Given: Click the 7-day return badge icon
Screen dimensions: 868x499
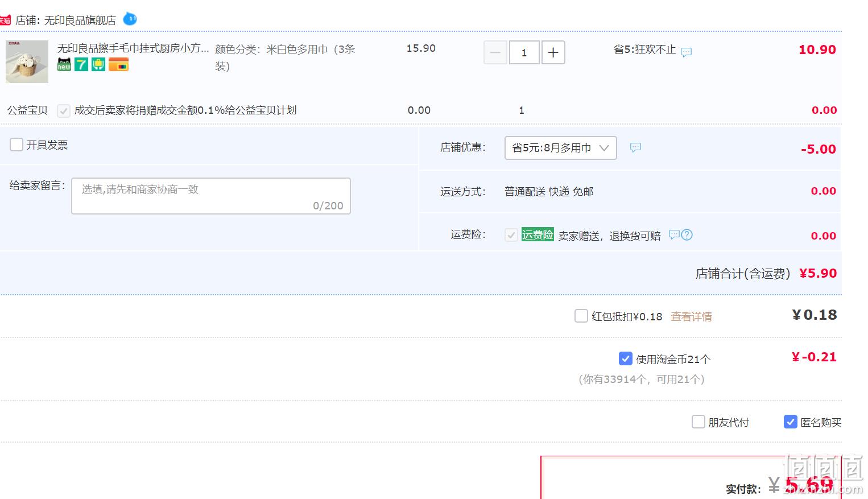Looking at the screenshot, I should point(81,65).
